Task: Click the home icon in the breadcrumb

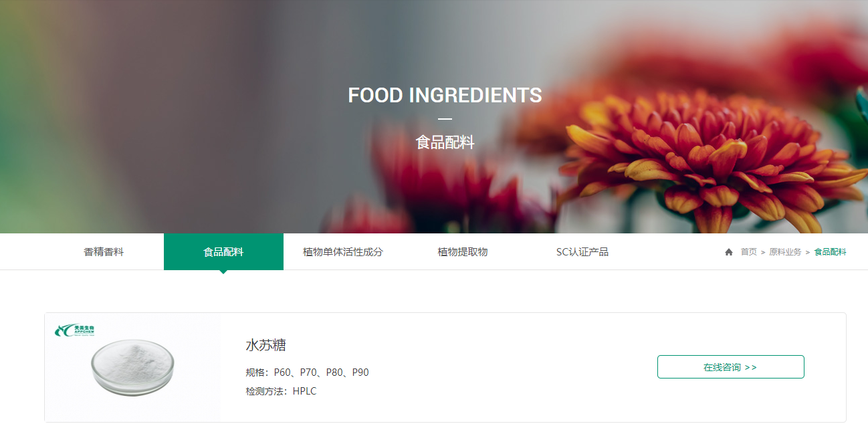Action: coord(729,252)
